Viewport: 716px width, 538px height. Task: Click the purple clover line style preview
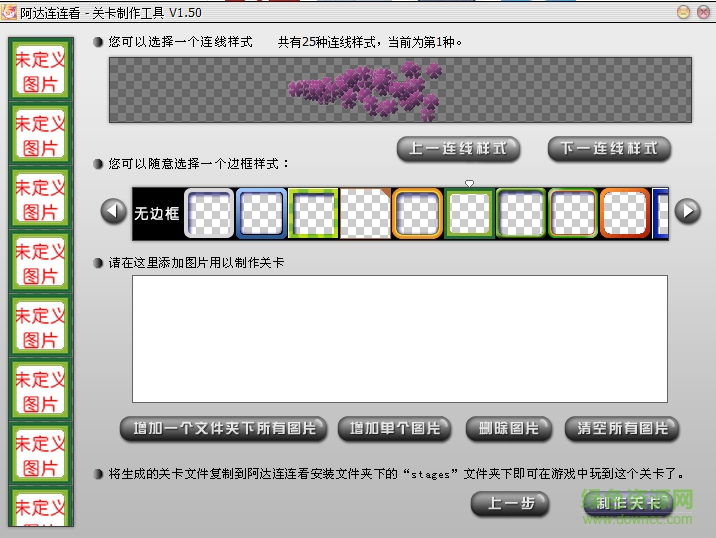pos(400,90)
